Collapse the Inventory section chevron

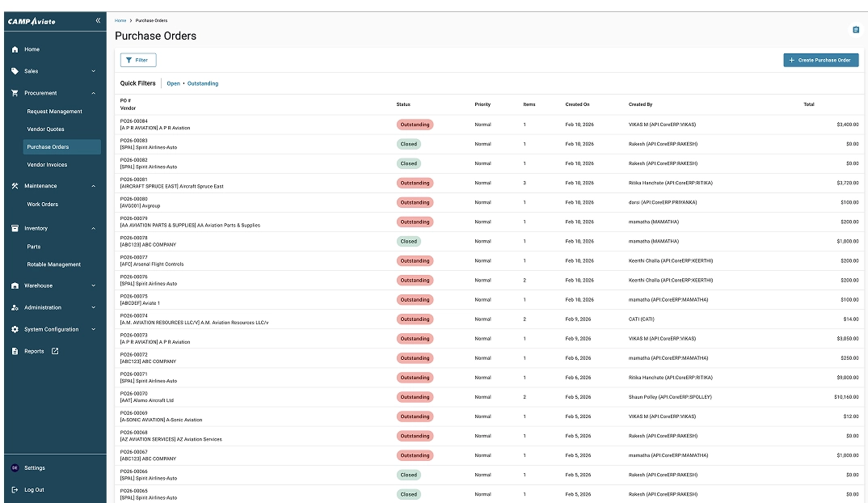click(x=94, y=229)
